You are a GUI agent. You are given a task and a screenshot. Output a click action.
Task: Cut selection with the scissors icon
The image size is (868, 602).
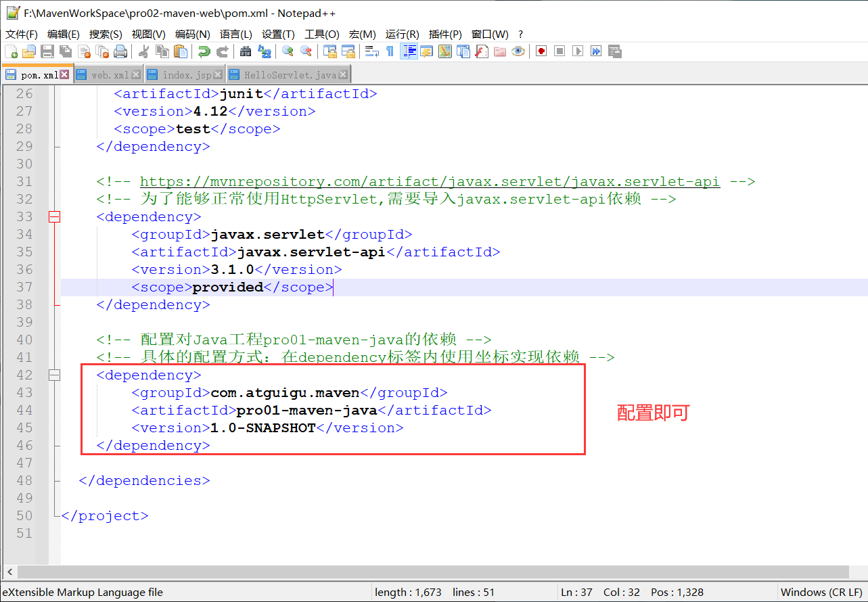pos(143,51)
